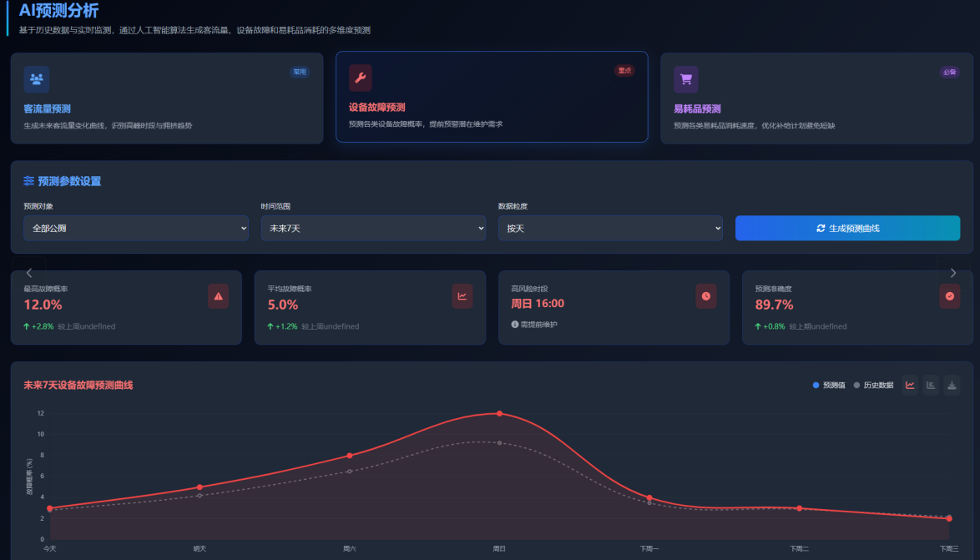The image size is (980, 560).
Task: Go to next stat cards with right arrow
Action: (x=953, y=273)
